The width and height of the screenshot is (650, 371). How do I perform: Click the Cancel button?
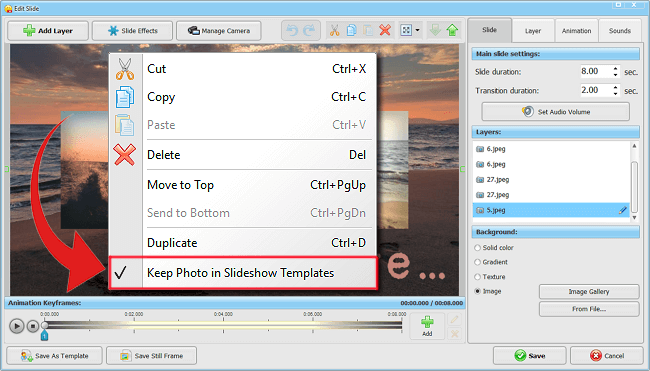(x=607, y=356)
